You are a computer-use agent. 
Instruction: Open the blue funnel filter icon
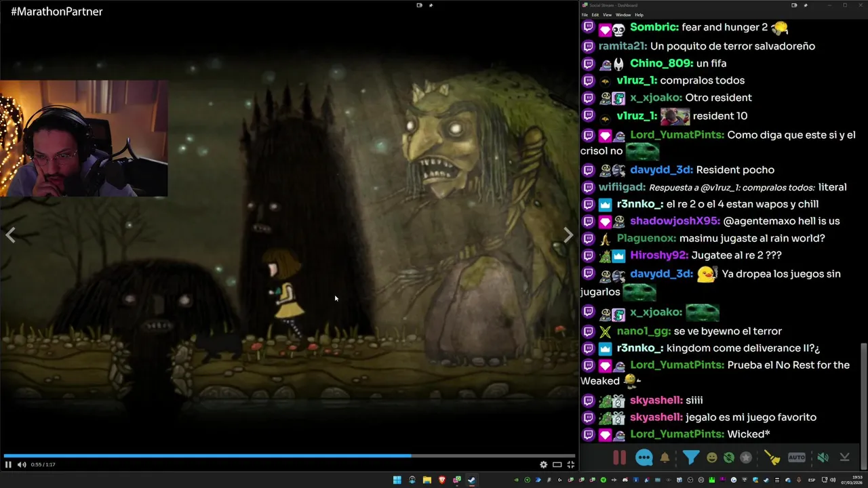pyautogui.click(x=690, y=457)
